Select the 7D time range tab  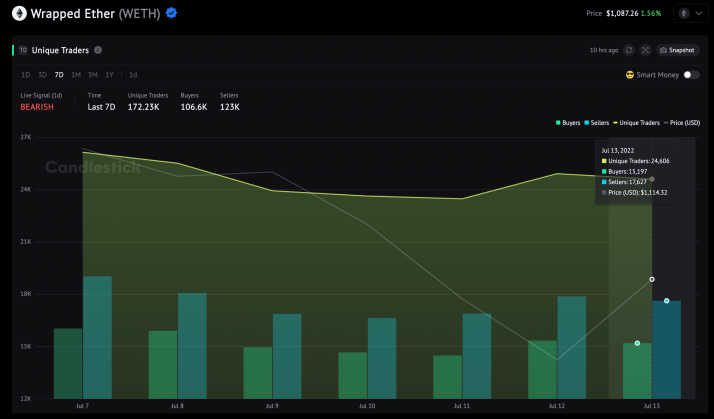coord(59,75)
